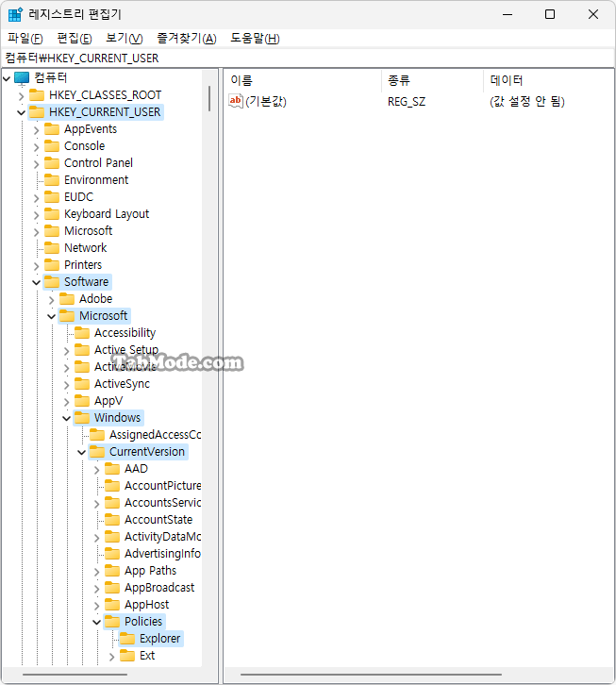Image resolution: width=616 pixels, height=685 pixels.
Task: Click the Windows folder icon
Action: 82,418
